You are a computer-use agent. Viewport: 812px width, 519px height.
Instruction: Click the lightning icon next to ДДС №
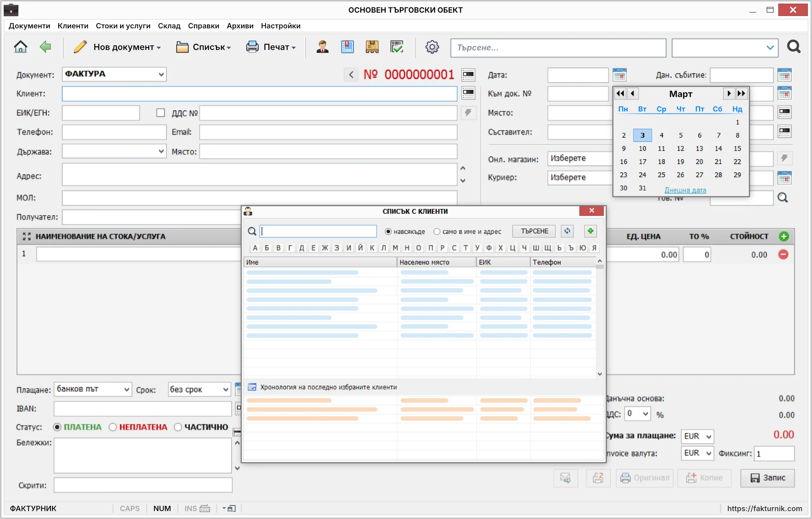point(468,112)
